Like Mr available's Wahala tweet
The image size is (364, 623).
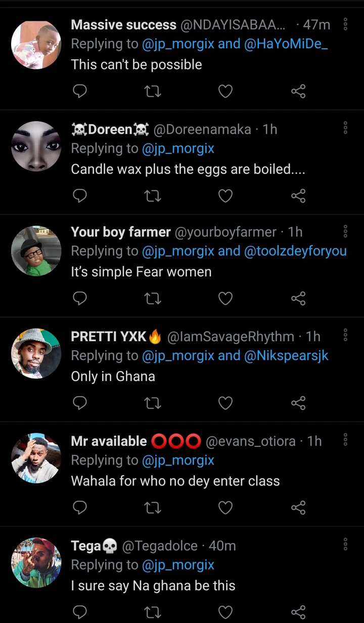pos(225,508)
